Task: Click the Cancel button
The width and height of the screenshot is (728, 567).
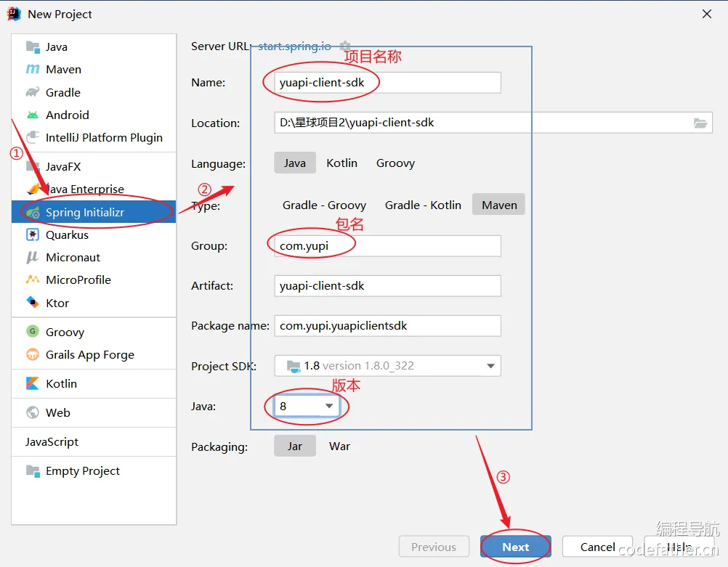Action: (597, 547)
